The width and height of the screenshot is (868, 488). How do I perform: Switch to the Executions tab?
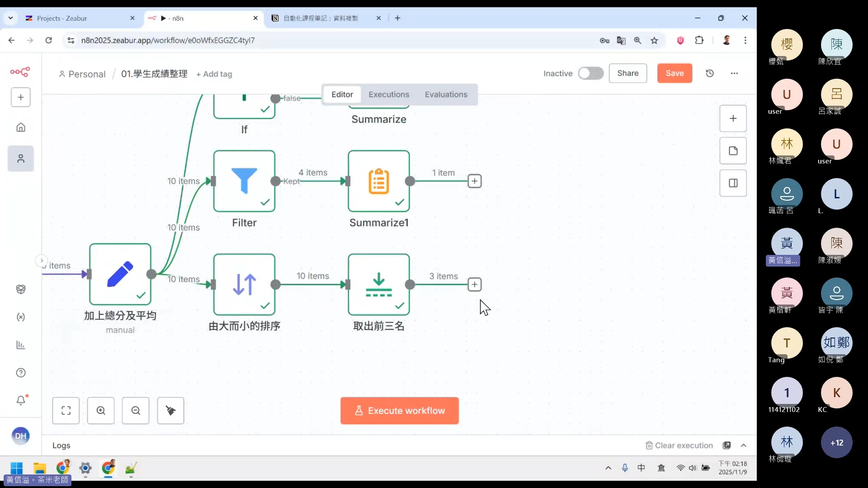388,94
